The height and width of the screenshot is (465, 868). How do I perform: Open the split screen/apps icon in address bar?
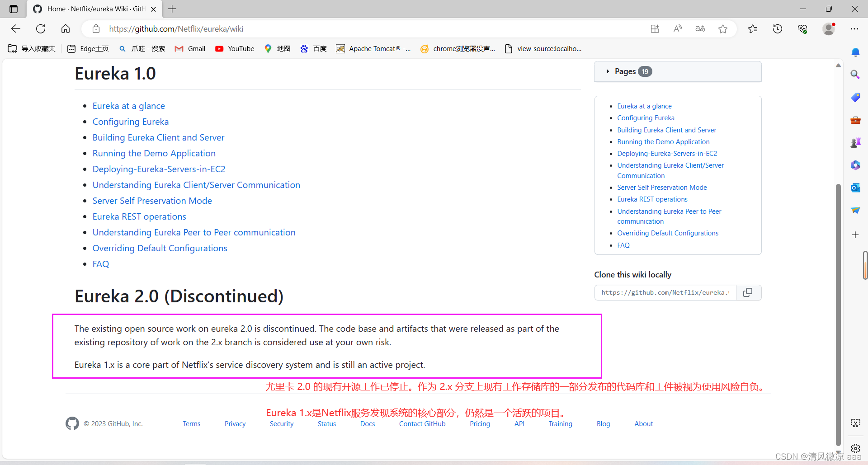[x=655, y=29]
